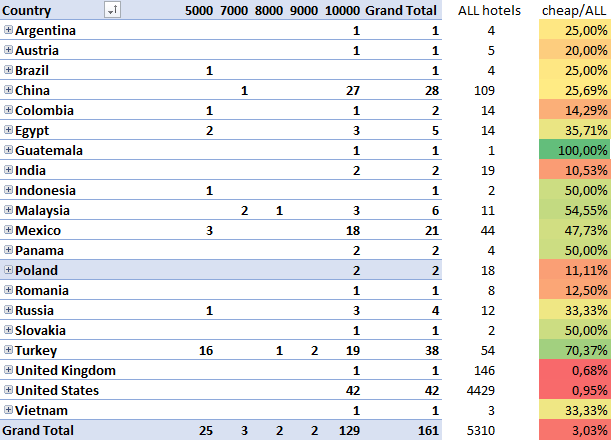613x442 pixels.
Task: Select the ALL hotels column header
Action: click(x=489, y=10)
